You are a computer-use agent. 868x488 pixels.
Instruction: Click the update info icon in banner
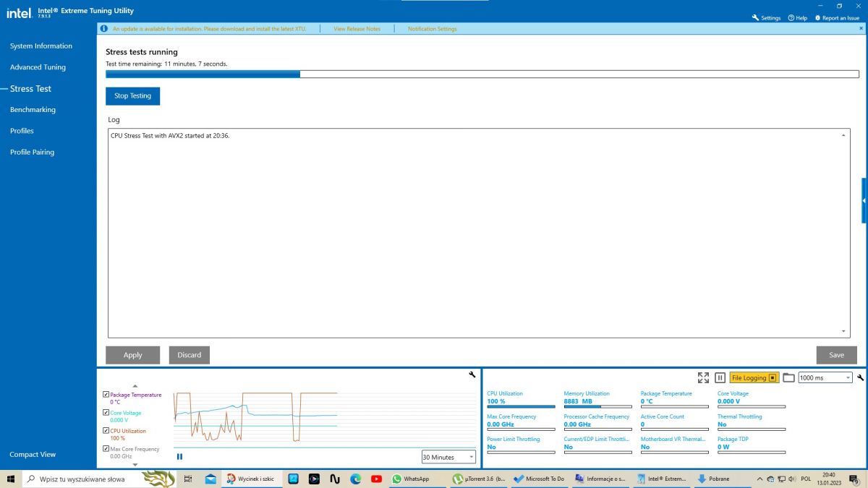[x=104, y=29]
